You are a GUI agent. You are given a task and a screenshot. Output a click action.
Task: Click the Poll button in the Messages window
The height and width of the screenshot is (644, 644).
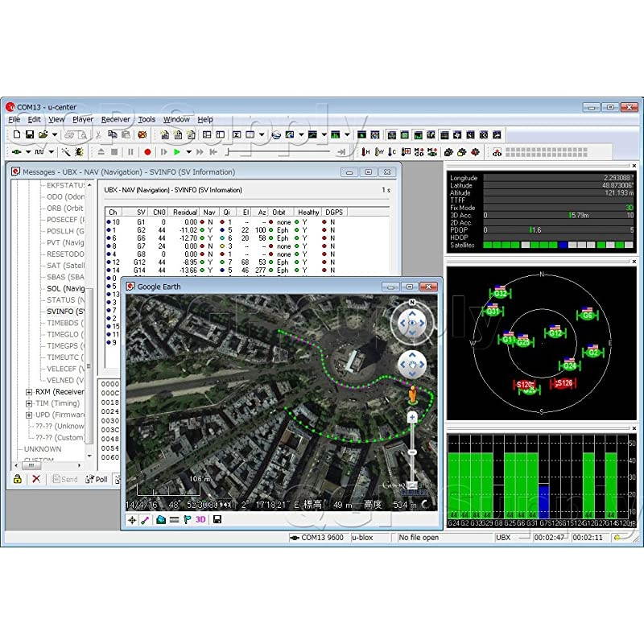click(x=97, y=477)
